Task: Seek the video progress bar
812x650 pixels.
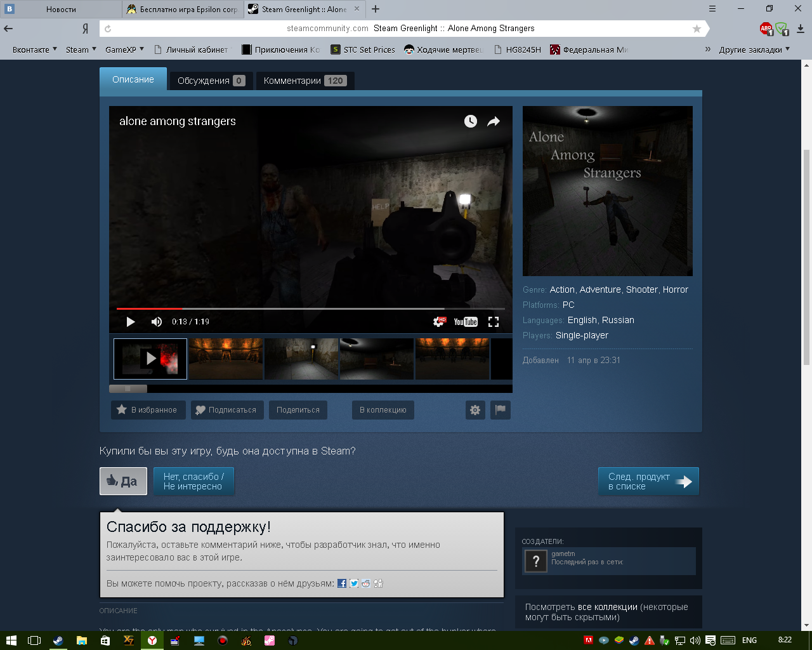Action: pyautogui.click(x=311, y=308)
